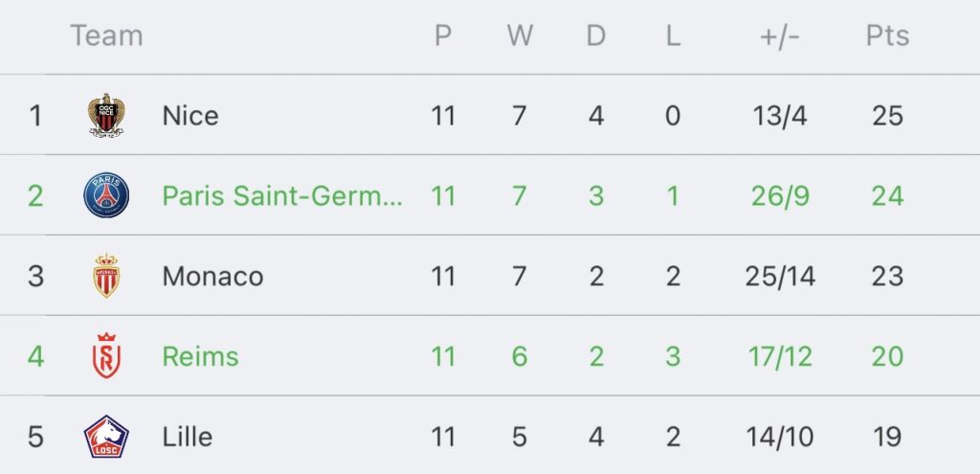The width and height of the screenshot is (980, 474).
Task: Click the D column header
Action: coord(596,35)
